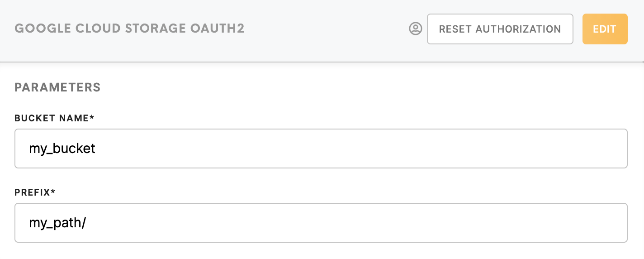The image size is (644, 259).
Task: Click the user account circle icon
Action: point(415,29)
